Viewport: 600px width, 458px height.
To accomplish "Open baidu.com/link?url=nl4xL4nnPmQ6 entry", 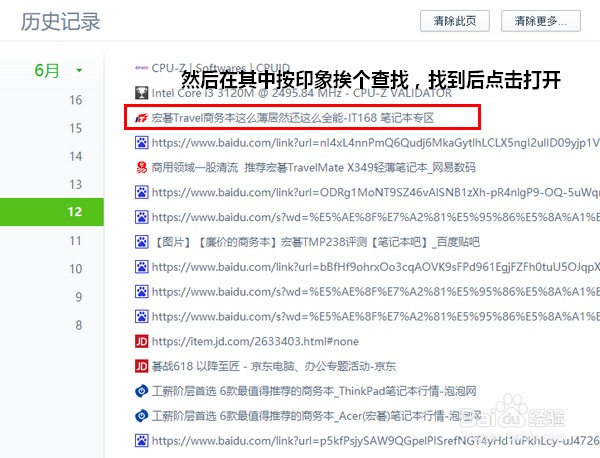I will (376, 143).
